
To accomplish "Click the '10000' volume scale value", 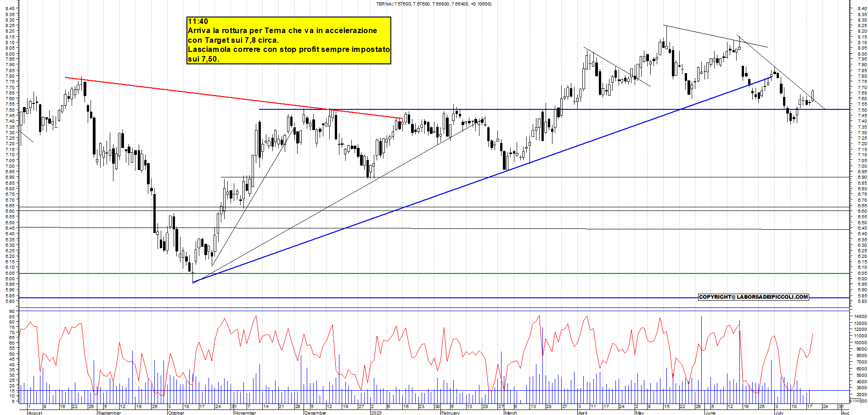I will click(860, 342).
